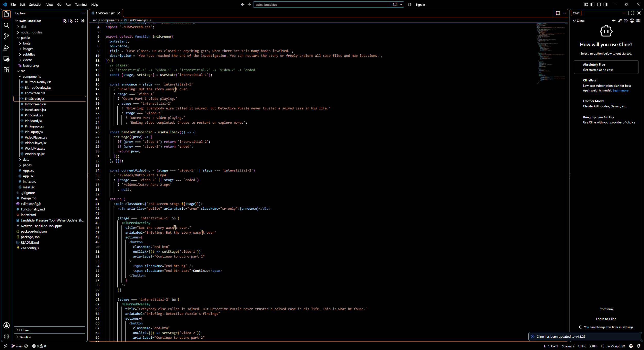Toggle the bottom panel visibility
This screenshot has height=350, width=644.
pos(599,4)
